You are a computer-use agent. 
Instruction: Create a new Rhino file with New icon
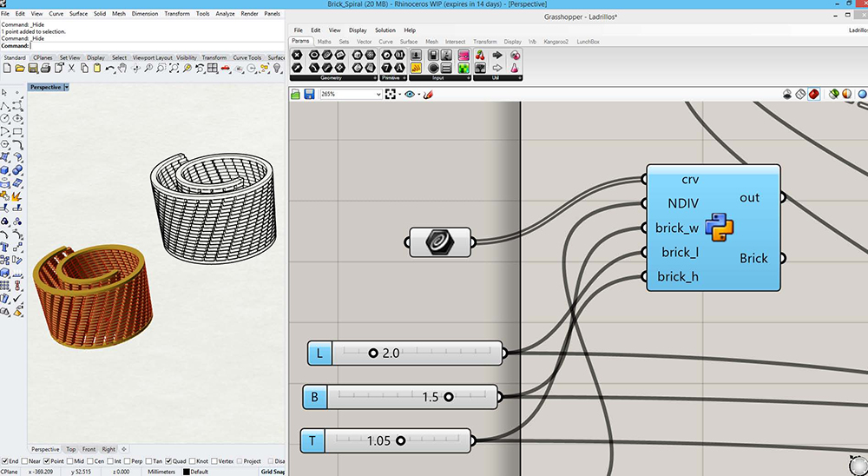7,68
